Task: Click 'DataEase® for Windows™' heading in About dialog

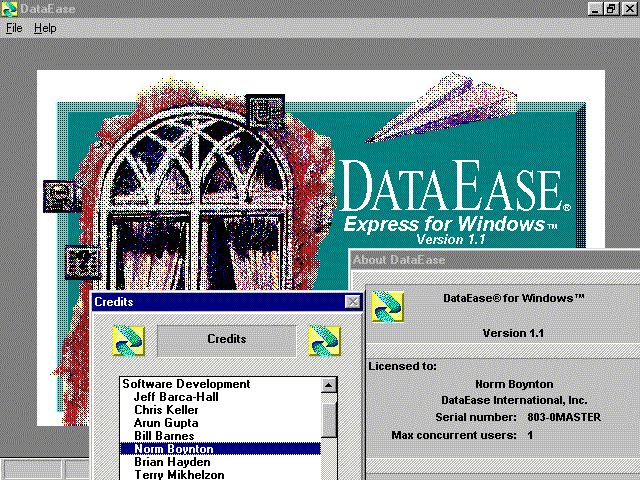Action: click(514, 298)
